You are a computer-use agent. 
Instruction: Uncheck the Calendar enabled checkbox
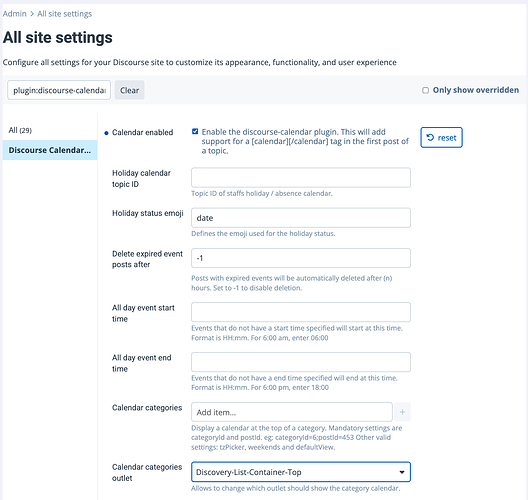[x=195, y=131]
